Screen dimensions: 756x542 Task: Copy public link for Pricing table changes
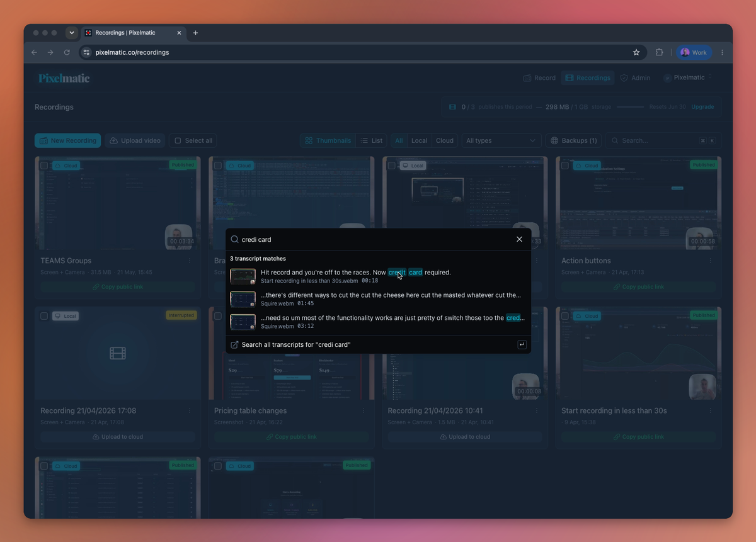pos(291,436)
